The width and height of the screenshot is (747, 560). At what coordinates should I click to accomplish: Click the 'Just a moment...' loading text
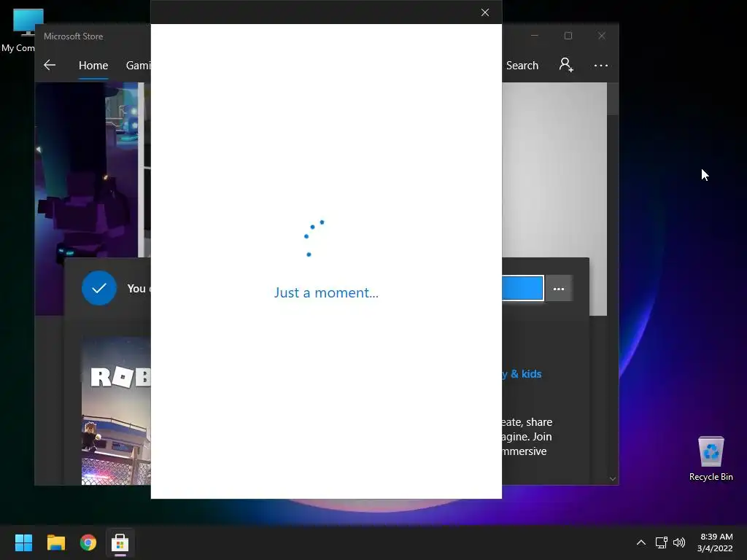pyautogui.click(x=326, y=292)
